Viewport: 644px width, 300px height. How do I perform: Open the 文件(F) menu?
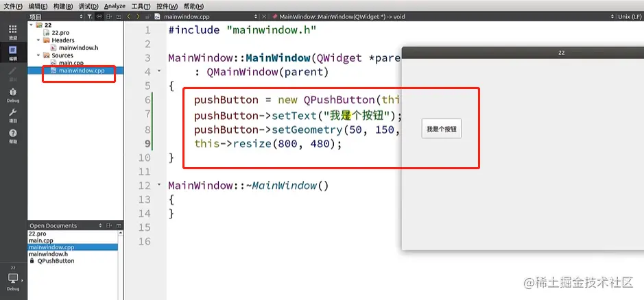pyautogui.click(x=13, y=6)
